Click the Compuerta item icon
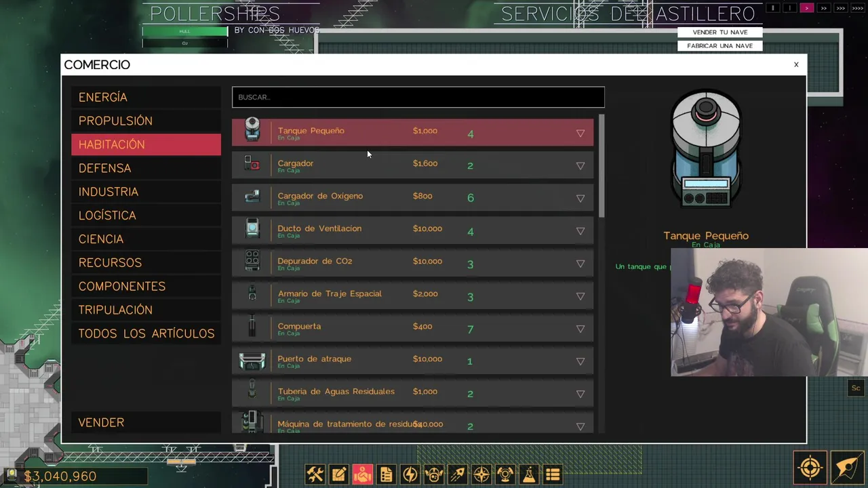Screen dimensions: 868x488 252,326
